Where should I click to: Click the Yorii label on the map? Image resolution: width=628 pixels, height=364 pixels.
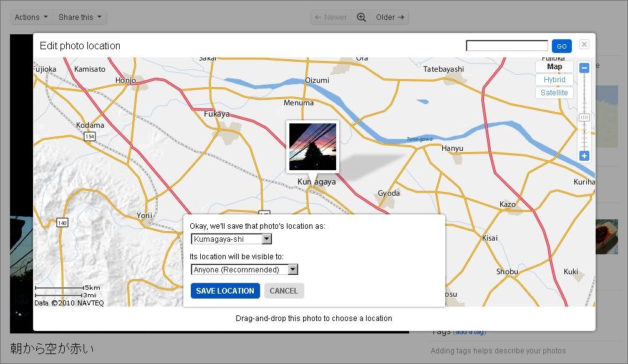pos(144,216)
